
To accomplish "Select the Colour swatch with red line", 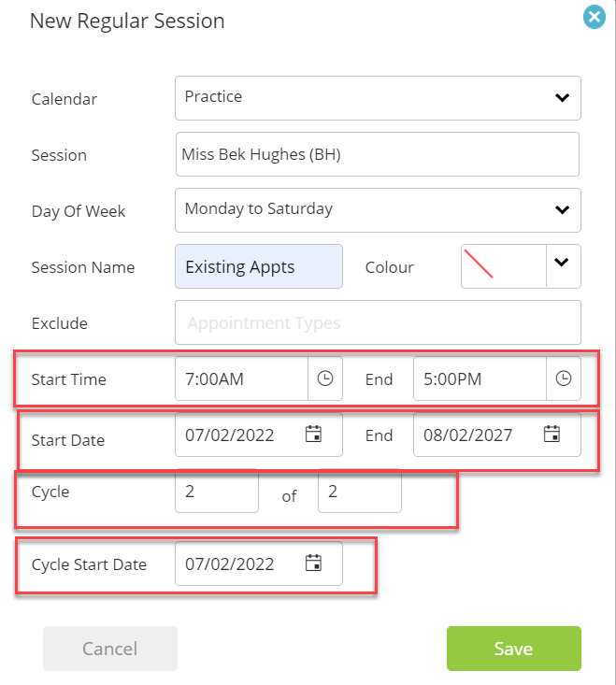I will [503, 266].
